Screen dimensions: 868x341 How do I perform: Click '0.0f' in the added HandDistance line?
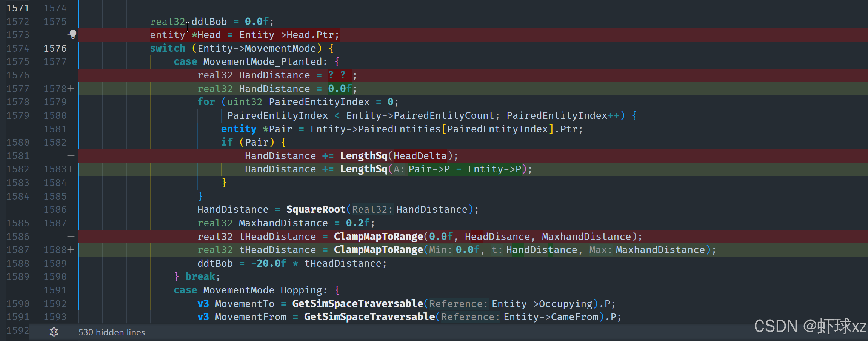pyautogui.click(x=340, y=89)
